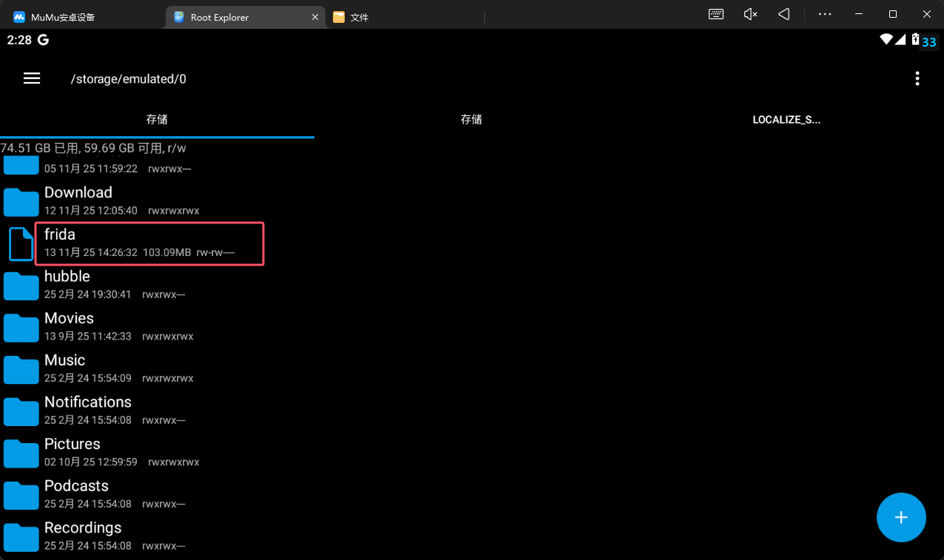Open the Podcasts folder name
This screenshot has height=560, width=944.
pos(76,486)
